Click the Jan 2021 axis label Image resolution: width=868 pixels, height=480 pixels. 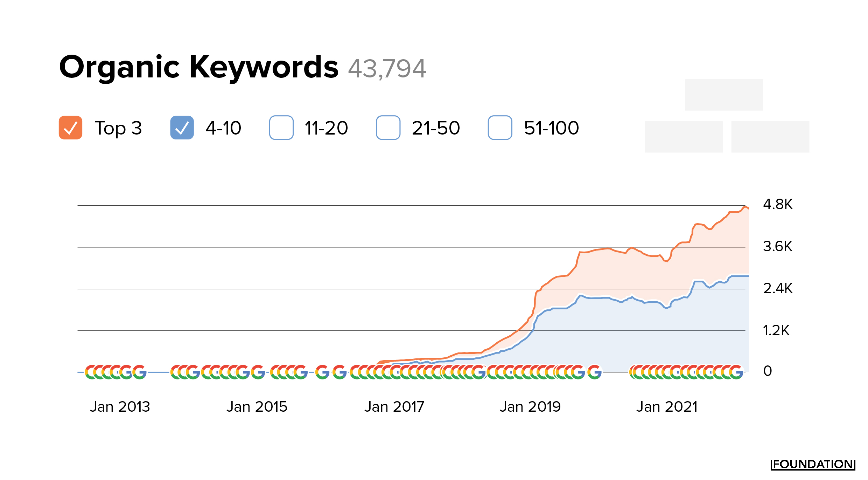667,407
